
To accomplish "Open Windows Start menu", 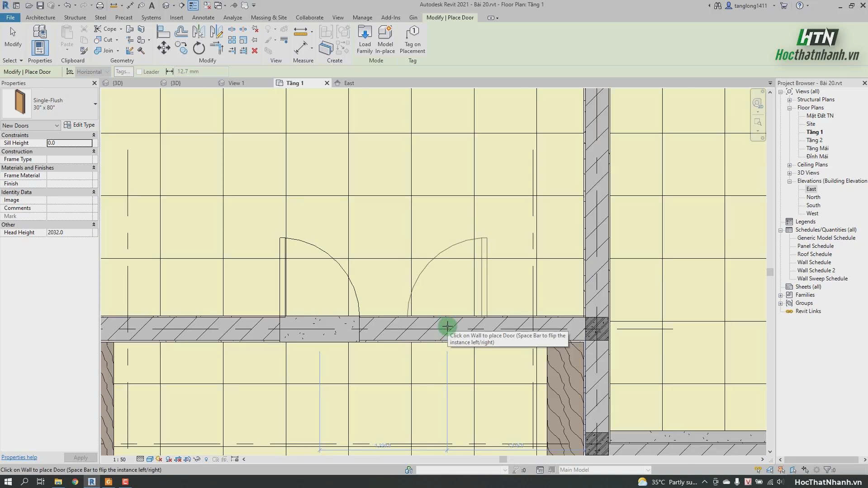I will (8, 482).
